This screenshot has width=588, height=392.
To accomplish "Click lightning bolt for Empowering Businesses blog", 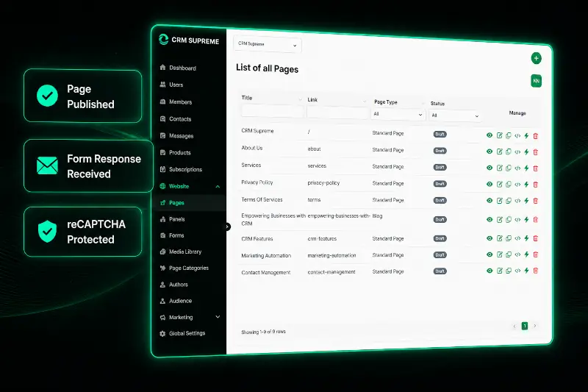I will pyautogui.click(x=526, y=219).
